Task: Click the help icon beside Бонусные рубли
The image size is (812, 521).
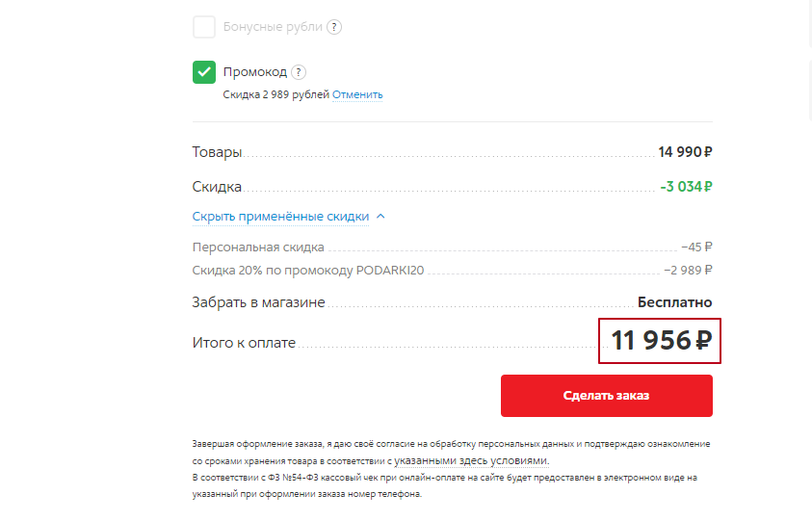Action: 334,27
